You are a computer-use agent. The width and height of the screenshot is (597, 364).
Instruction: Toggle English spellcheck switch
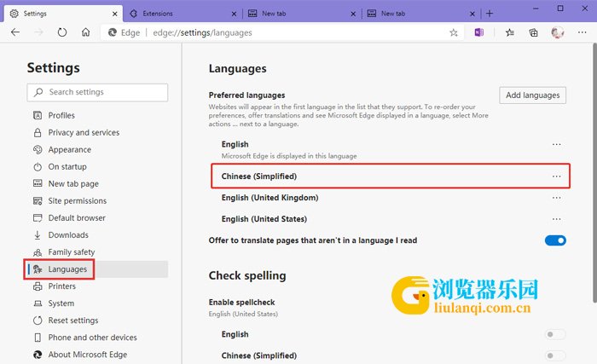(x=555, y=334)
